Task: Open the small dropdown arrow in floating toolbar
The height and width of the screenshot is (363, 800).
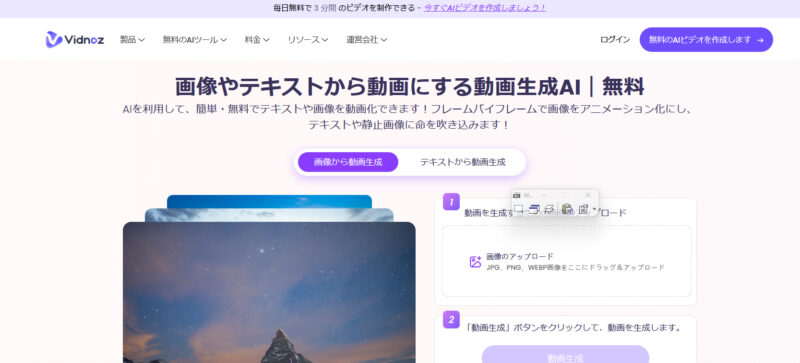Action: click(594, 208)
